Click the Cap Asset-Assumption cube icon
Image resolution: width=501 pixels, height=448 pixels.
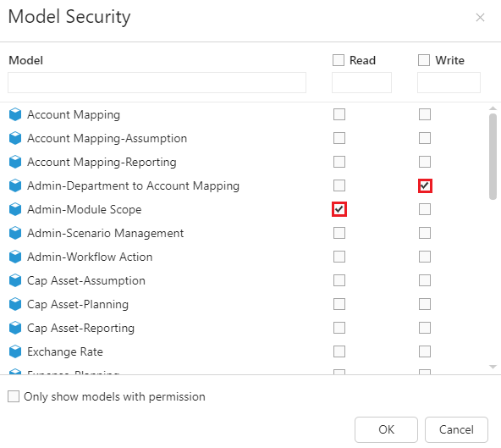pos(15,280)
